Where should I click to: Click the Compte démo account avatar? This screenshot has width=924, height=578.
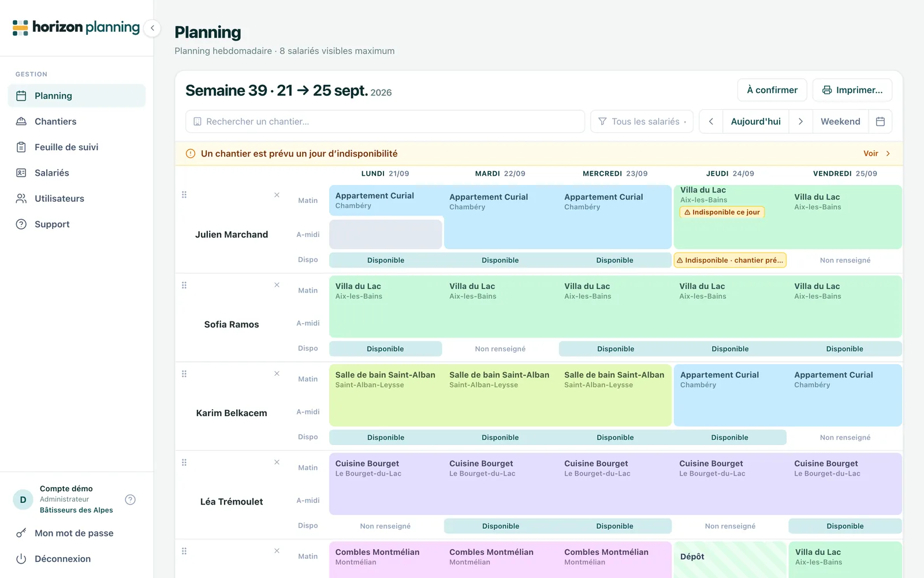[x=23, y=499]
